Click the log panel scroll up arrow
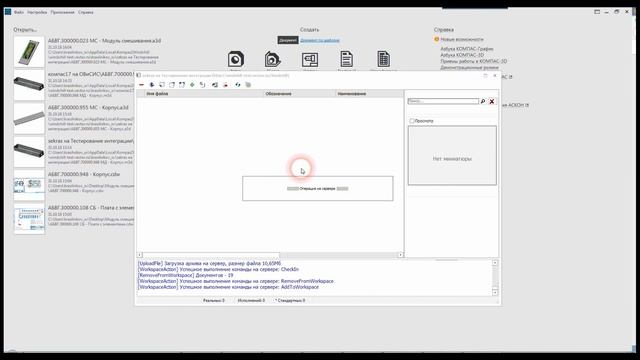This screenshot has width=640, height=360. pyautogui.click(x=495, y=263)
